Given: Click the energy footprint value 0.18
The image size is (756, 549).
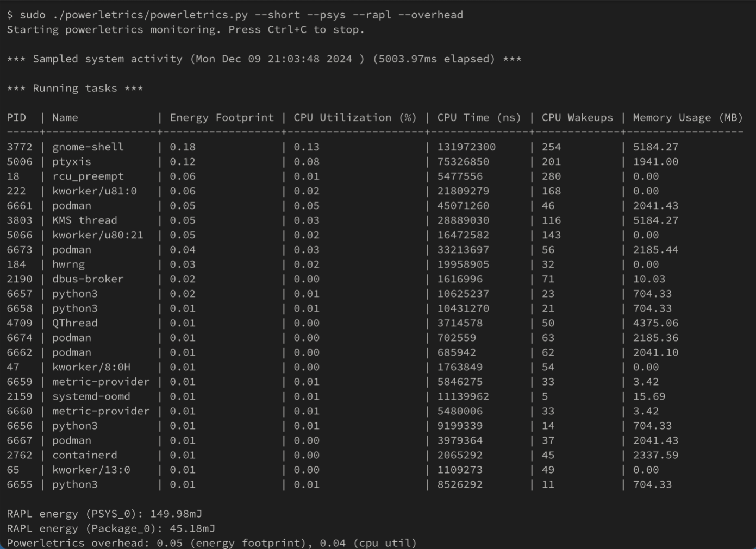Looking at the screenshot, I should tap(183, 147).
